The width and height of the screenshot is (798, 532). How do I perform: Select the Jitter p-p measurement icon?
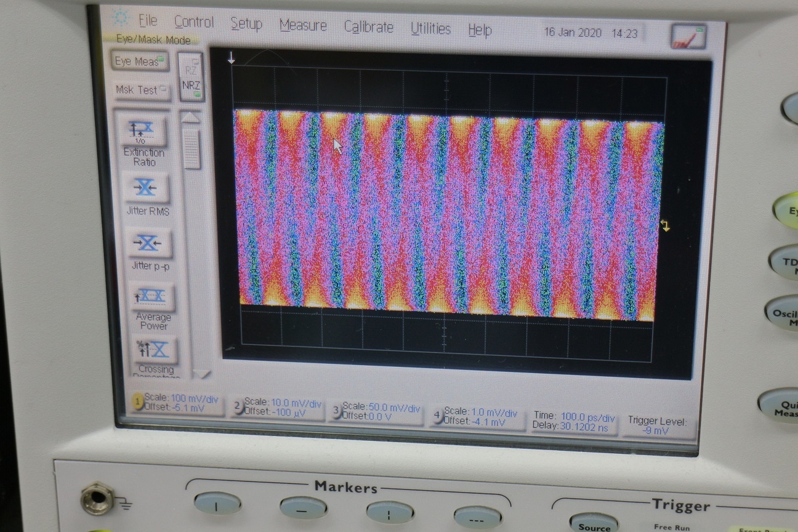[150, 243]
